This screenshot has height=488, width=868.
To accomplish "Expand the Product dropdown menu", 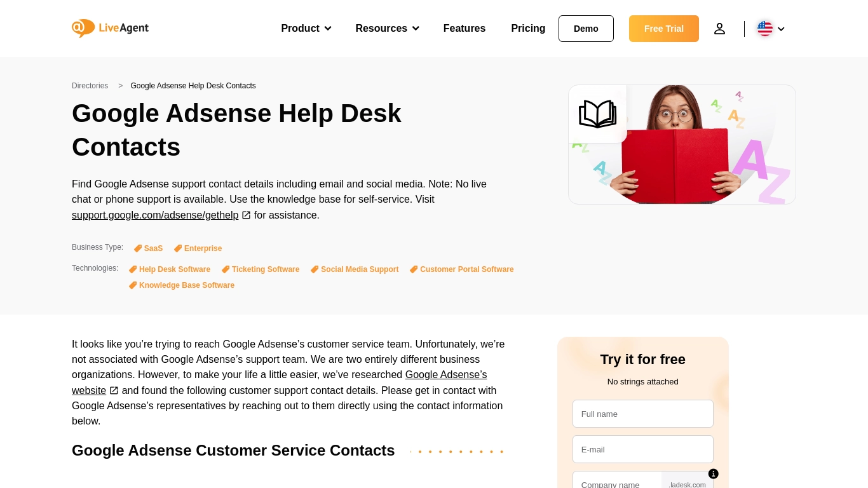I will [306, 29].
